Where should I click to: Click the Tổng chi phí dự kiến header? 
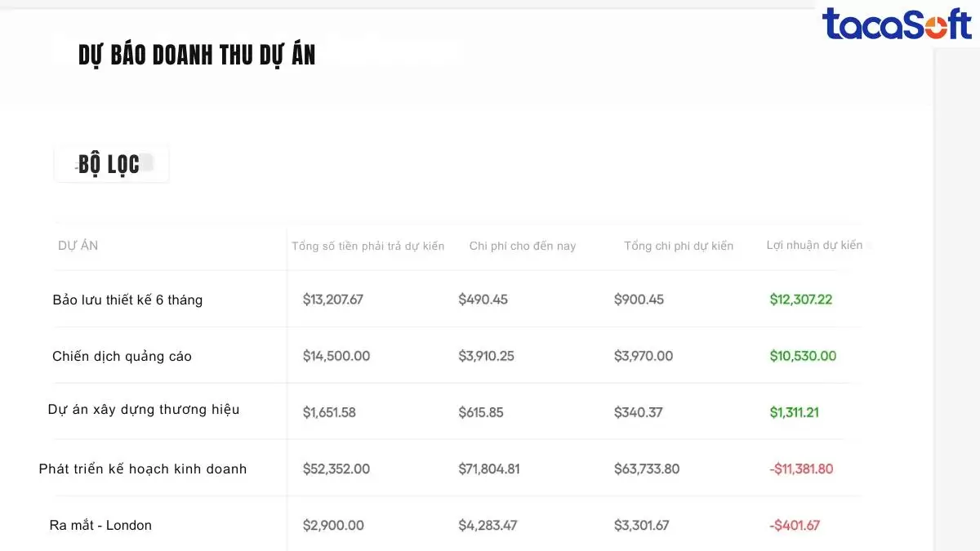tap(678, 246)
